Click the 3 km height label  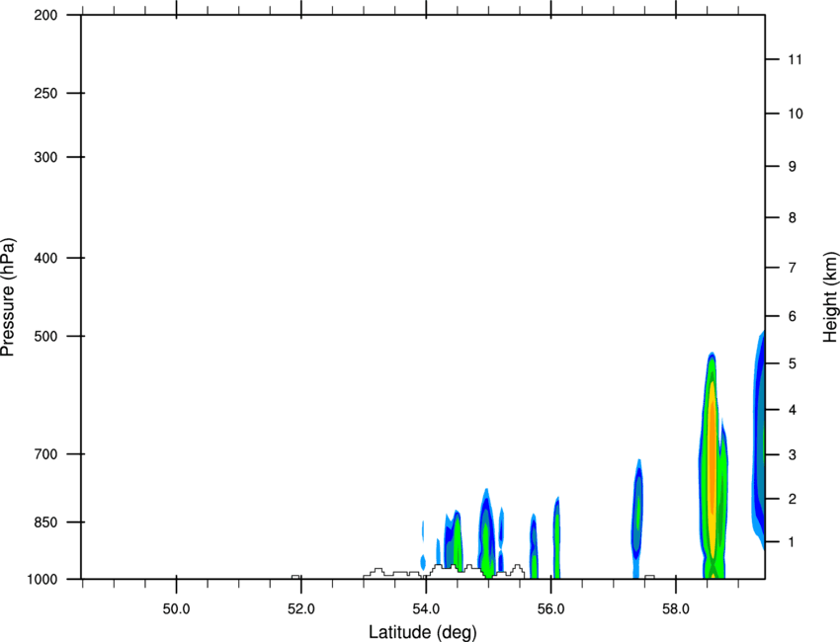click(x=793, y=455)
